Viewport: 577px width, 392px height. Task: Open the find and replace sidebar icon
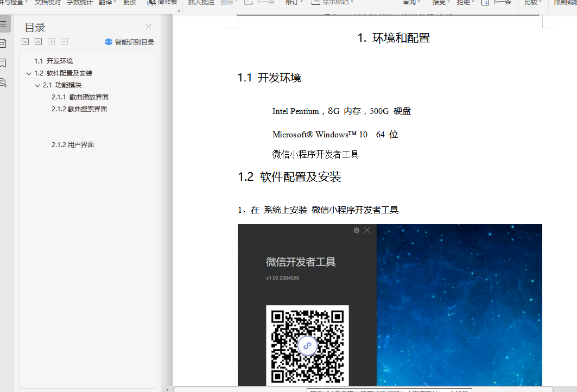(x=3, y=83)
